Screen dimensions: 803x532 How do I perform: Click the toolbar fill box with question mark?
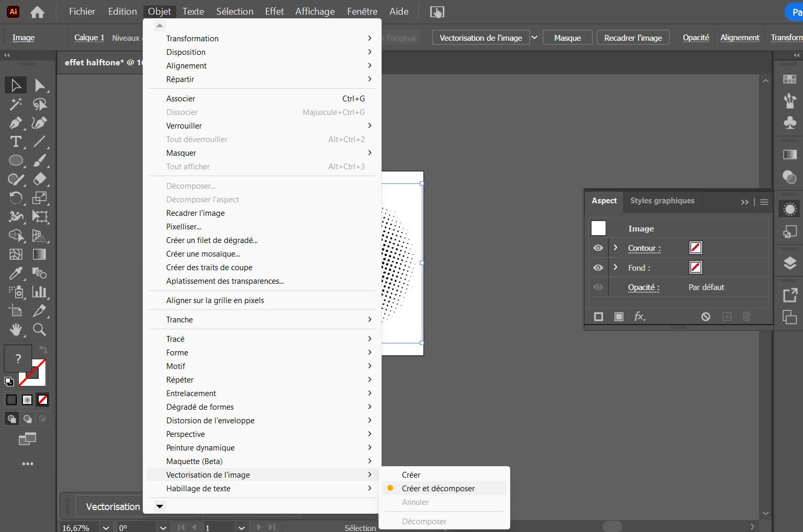[18, 358]
